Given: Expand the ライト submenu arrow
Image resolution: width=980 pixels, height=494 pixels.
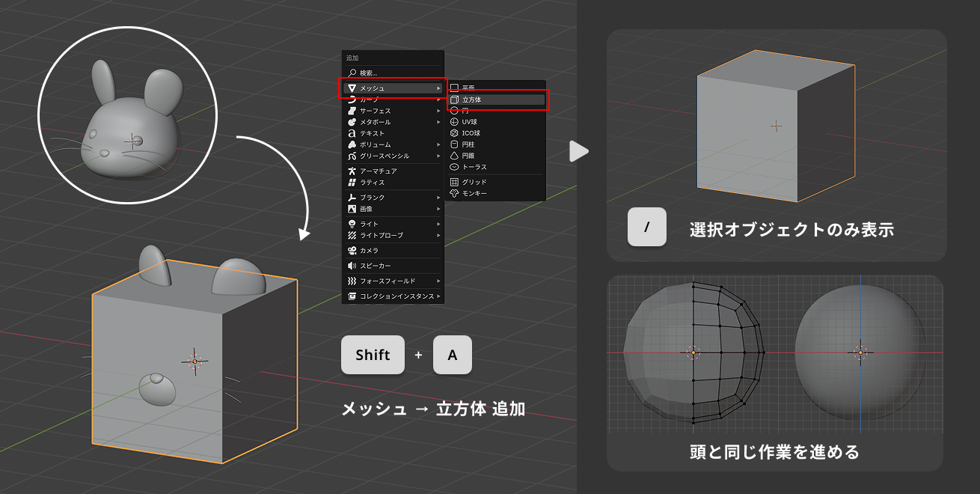Looking at the screenshot, I should point(439,225).
